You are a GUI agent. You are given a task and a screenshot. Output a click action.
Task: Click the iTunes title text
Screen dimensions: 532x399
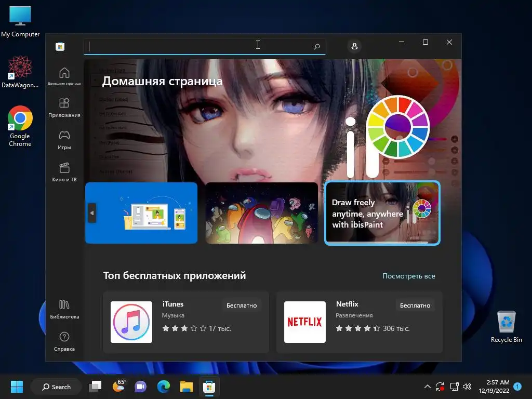172,304
